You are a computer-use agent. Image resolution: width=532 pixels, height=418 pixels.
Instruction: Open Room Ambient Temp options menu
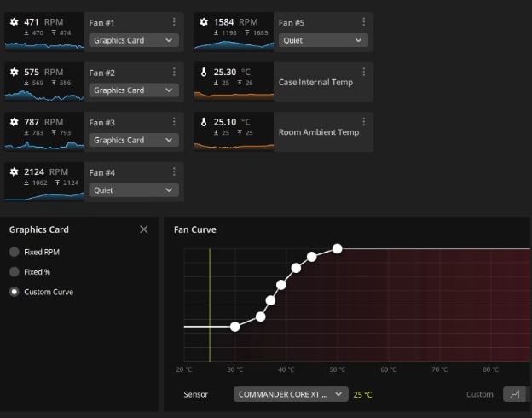point(364,122)
